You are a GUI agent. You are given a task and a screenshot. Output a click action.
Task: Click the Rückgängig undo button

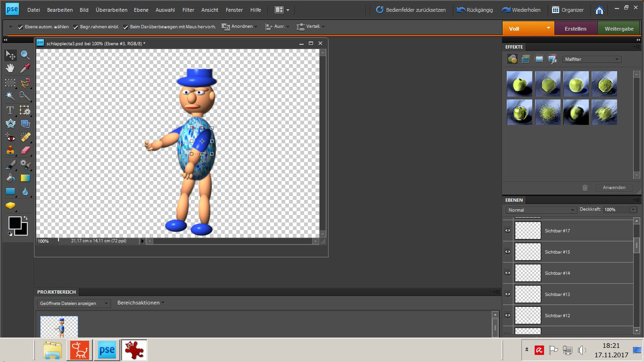475,10
